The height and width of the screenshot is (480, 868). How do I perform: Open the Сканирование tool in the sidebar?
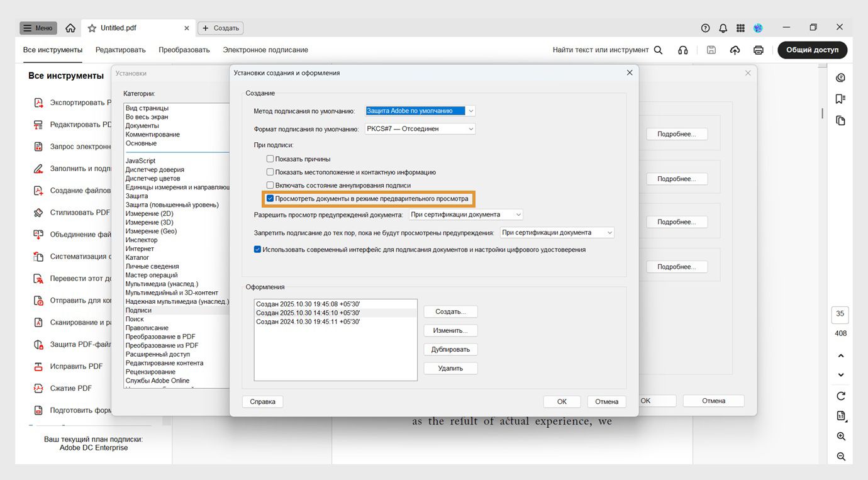[x=72, y=322]
